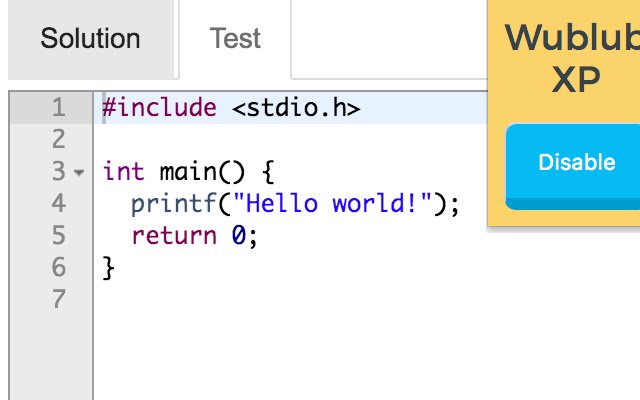Screen dimensions: 640x400
Task: Click the closing brace on line 6
Action: pos(109,268)
